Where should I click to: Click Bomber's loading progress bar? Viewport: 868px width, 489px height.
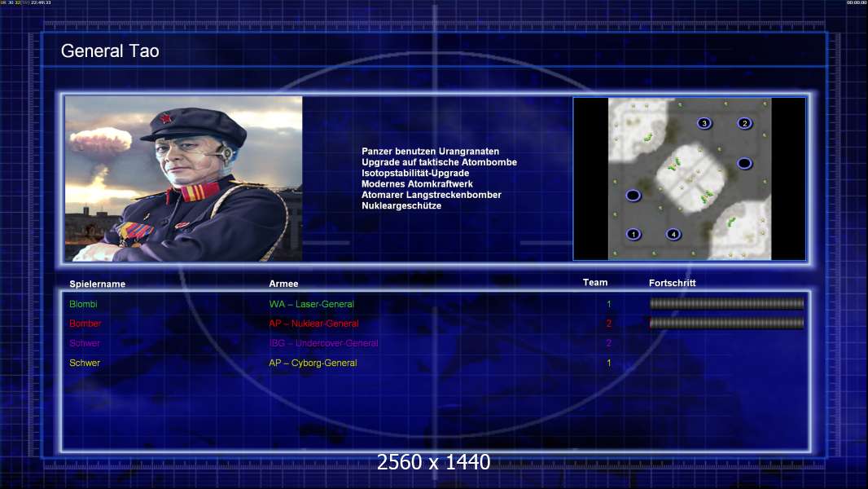click(726, 324)
